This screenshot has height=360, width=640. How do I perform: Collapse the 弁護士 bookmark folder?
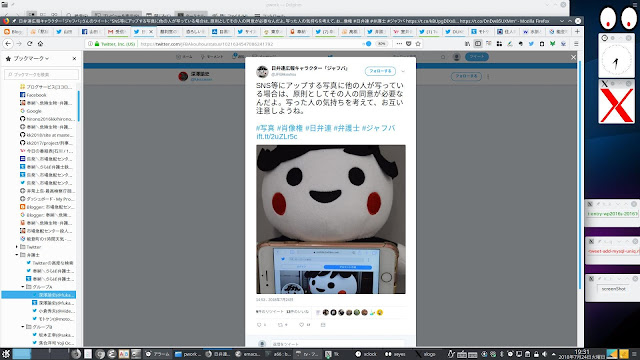tap(17, 255)
